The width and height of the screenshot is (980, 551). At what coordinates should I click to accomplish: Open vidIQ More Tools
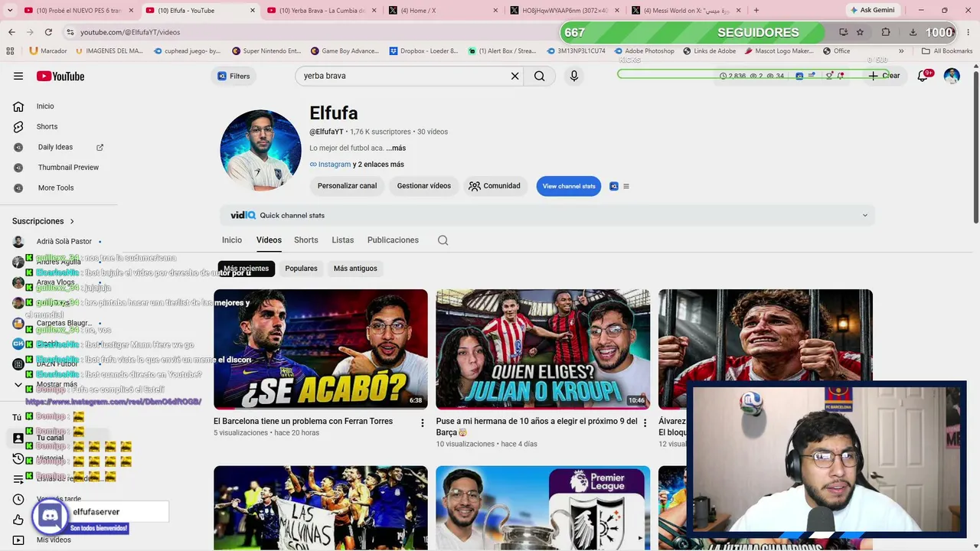pos(56,187)
